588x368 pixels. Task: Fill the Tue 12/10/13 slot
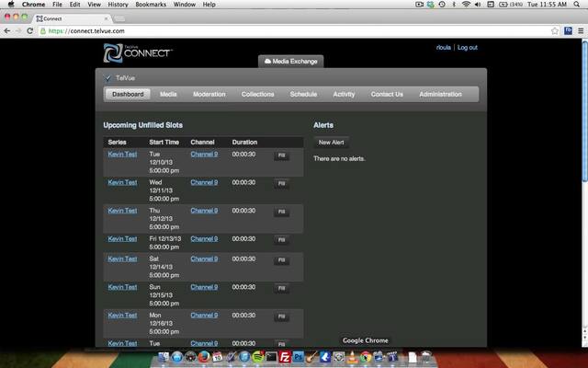coord(281,155)
